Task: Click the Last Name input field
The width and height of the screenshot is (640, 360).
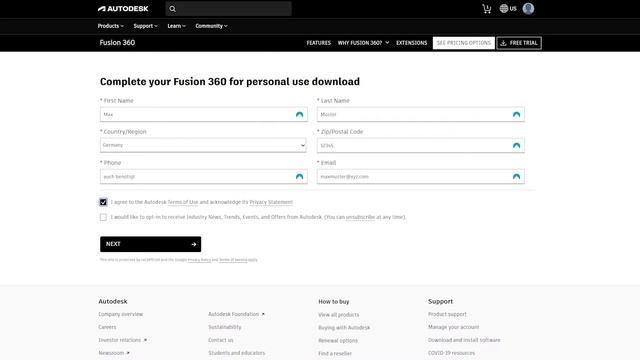Action: 421,115
